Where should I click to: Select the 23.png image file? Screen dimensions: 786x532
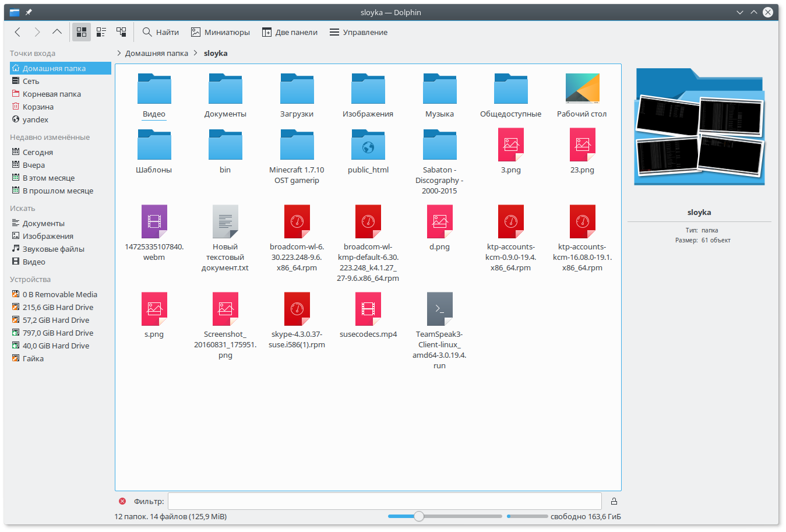pos(582,145)
